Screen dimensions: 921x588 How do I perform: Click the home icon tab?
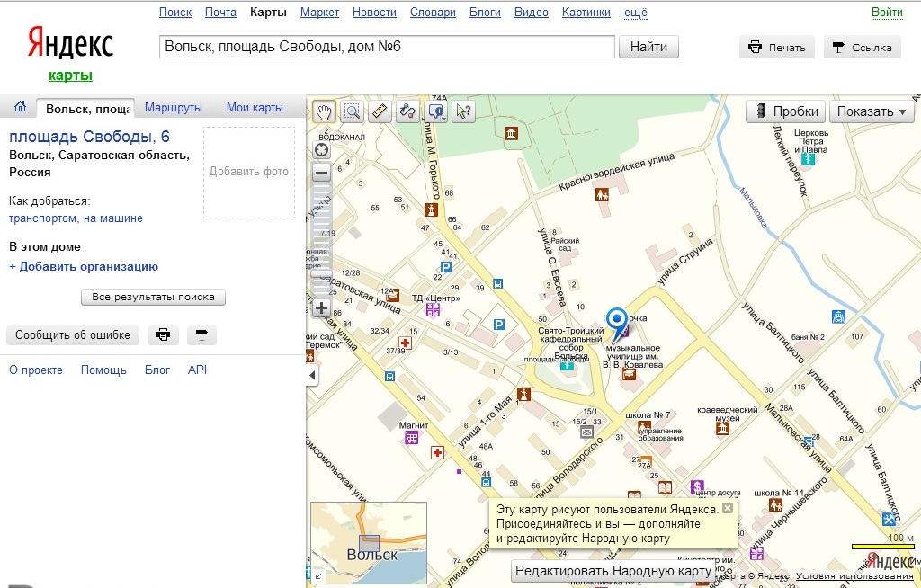tap(20, 108)
